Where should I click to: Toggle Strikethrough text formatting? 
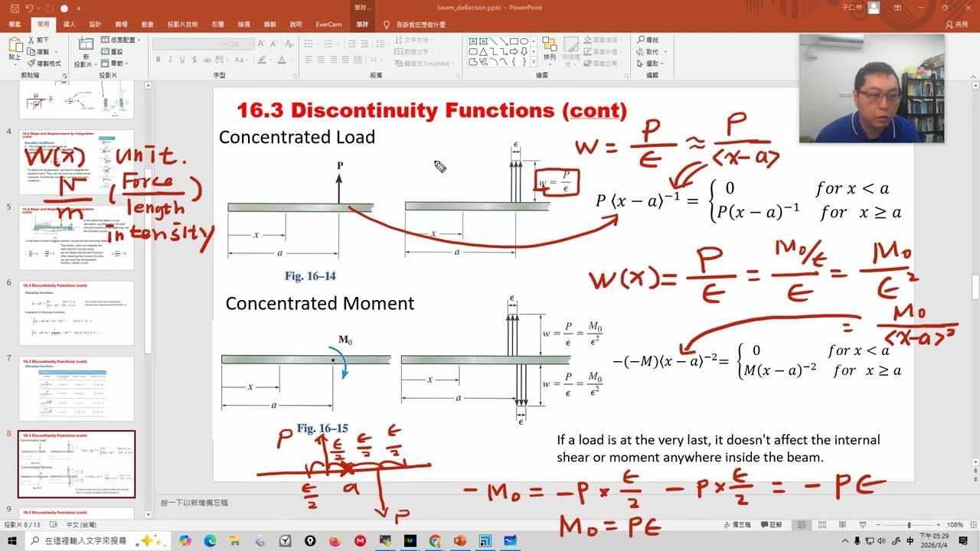point(207,60)
